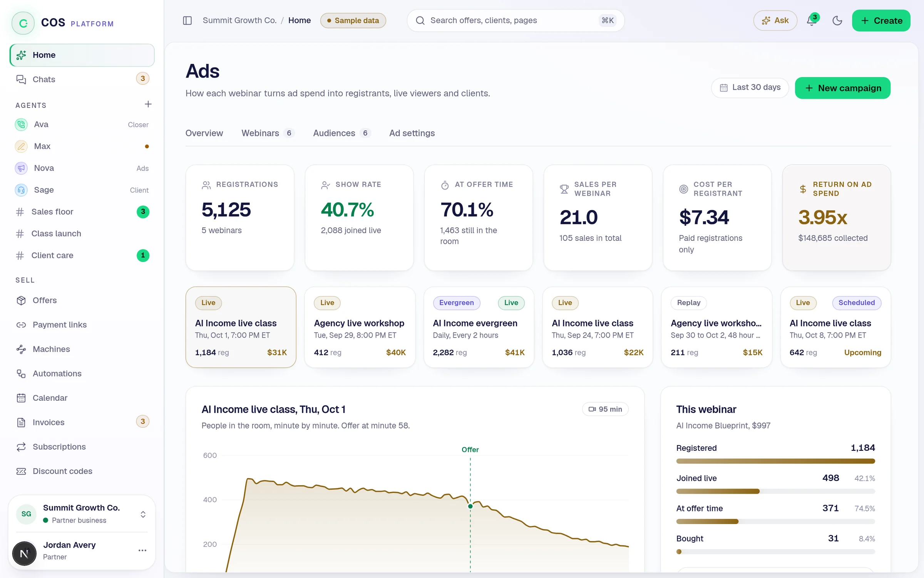Switch to the Webinars tab

click(x=268, y=133)
